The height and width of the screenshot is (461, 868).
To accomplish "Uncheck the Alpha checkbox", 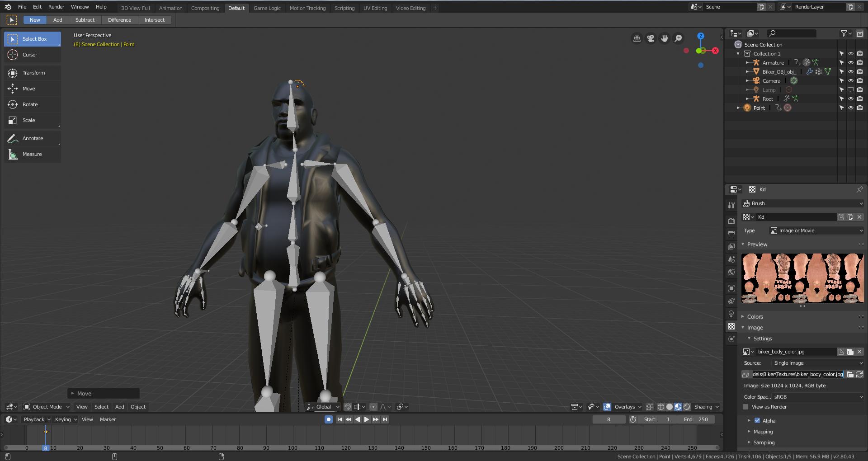I will (x=757, y=421).
